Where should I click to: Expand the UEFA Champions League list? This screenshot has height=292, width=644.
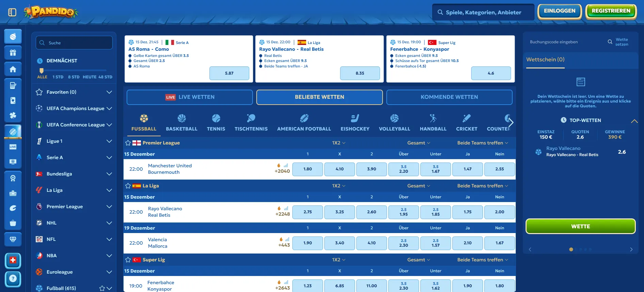(x=109, y=108)
